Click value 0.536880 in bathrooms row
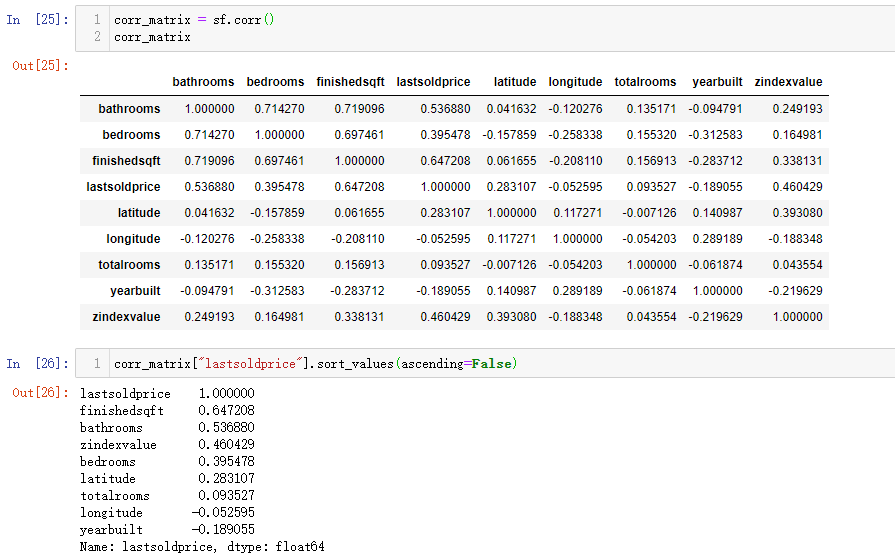895x556 pixels. (x=445, y=108)
